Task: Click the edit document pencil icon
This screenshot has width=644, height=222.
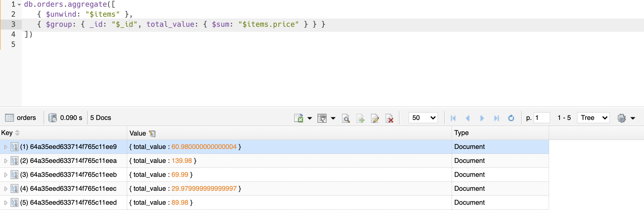Action: [375, 118]
